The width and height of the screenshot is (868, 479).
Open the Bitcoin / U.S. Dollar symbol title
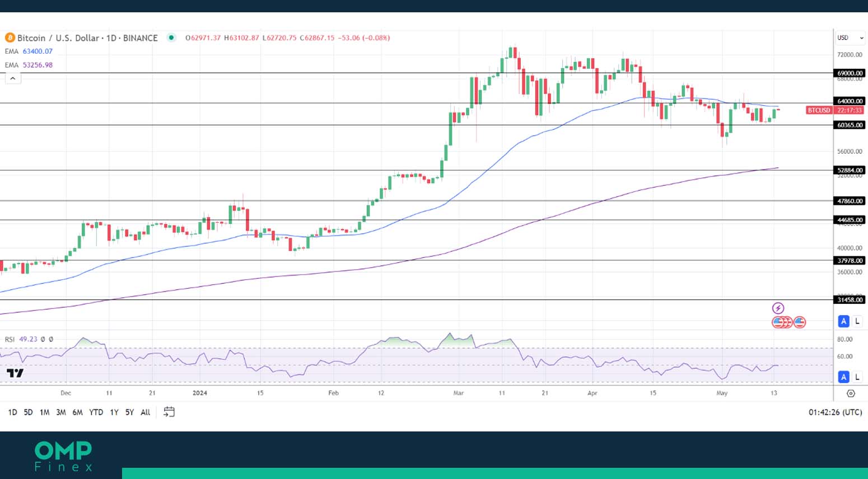(87, 38)
